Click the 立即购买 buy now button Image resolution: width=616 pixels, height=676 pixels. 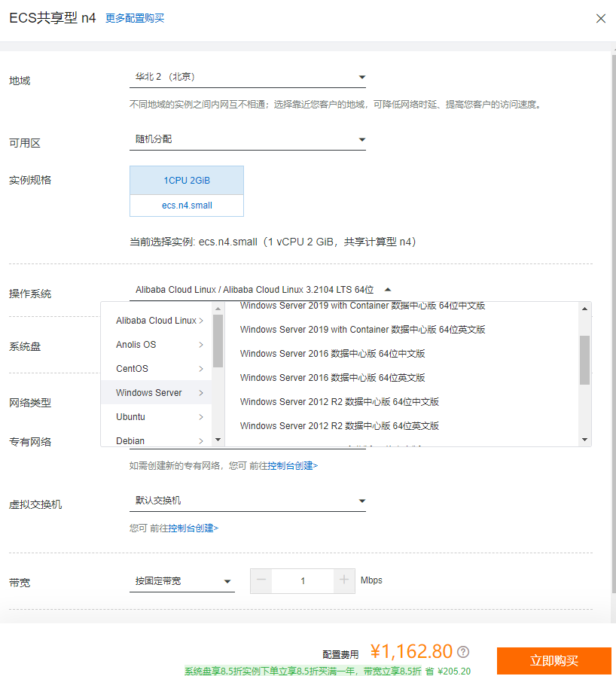[x=554, y=660]
